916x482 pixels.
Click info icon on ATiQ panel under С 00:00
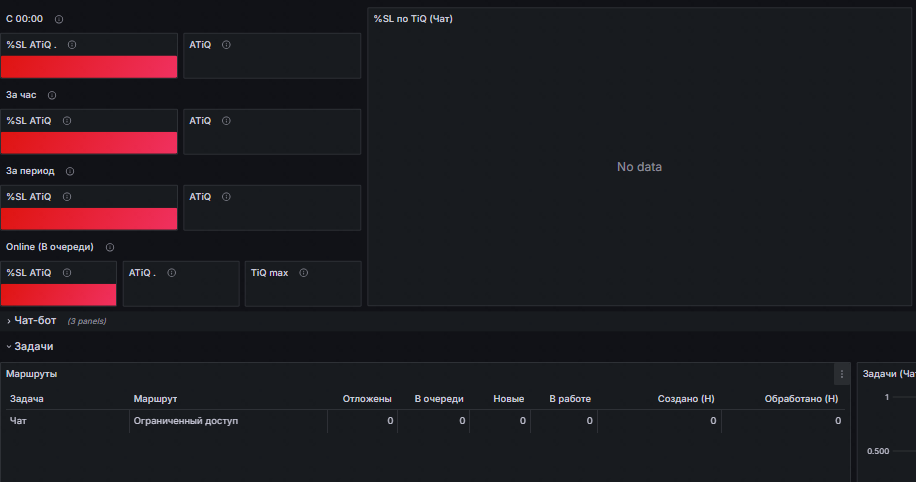[x=226, y=45]
